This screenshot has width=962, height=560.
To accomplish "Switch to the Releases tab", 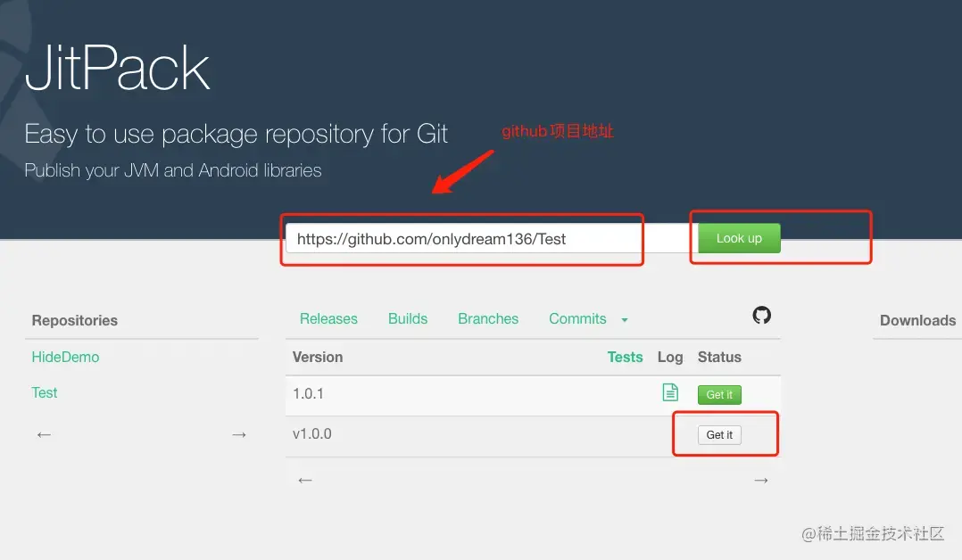I will point(328,319).
